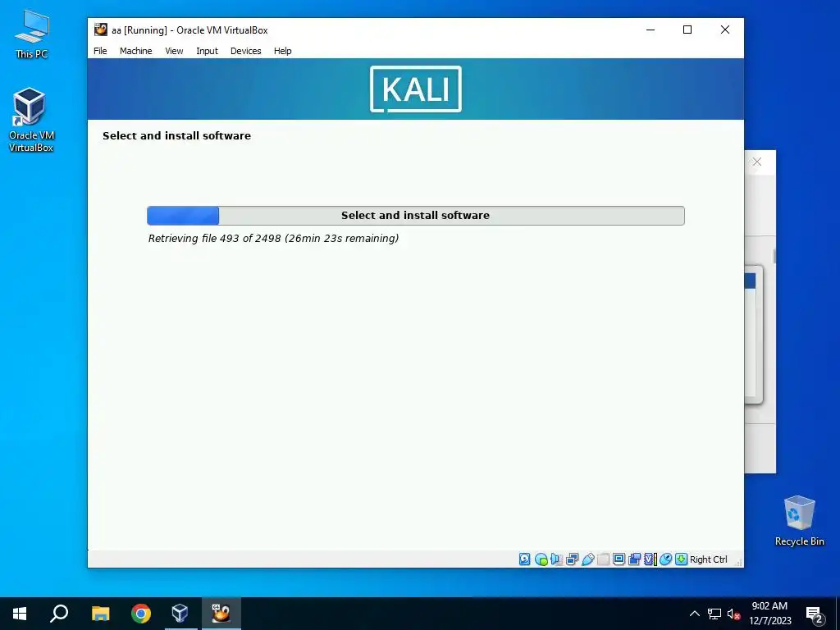Open This PC desktop icon
This screenshot has height=630, width=840.
(x=32, y=34)
